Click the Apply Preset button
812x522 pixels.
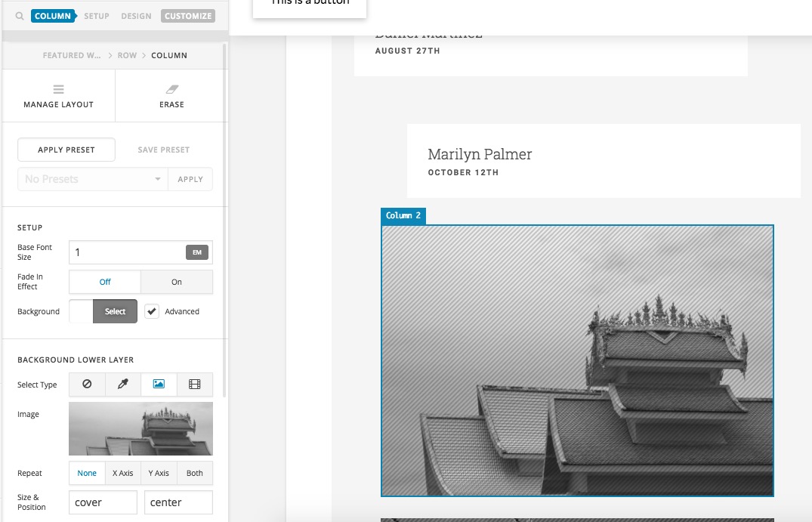[x=66, y=150]
